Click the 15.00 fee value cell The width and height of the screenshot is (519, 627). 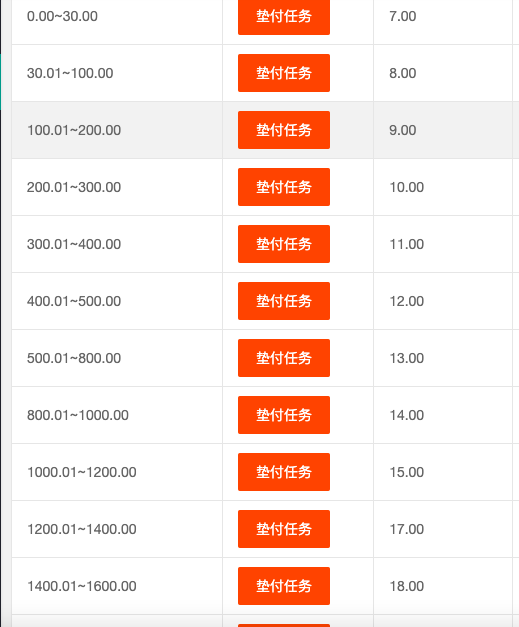pos(443,472)
